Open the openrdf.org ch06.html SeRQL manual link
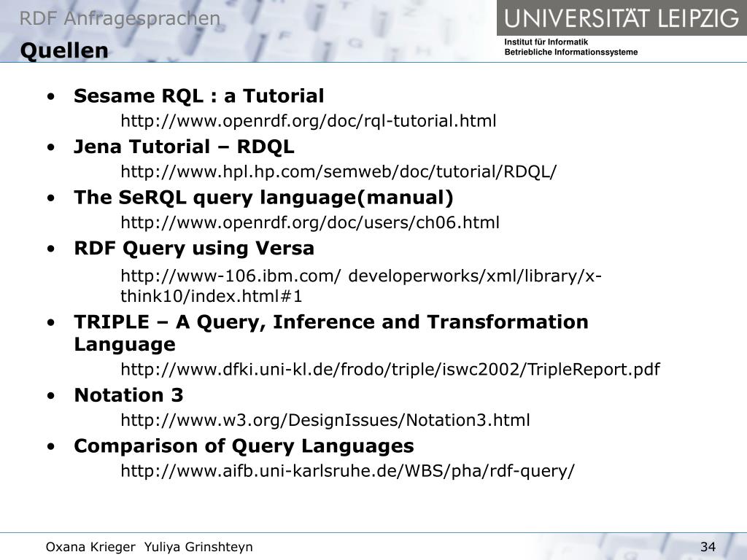Screen dimensions: 747x560 pyautogui.click(x=310, y=222)
